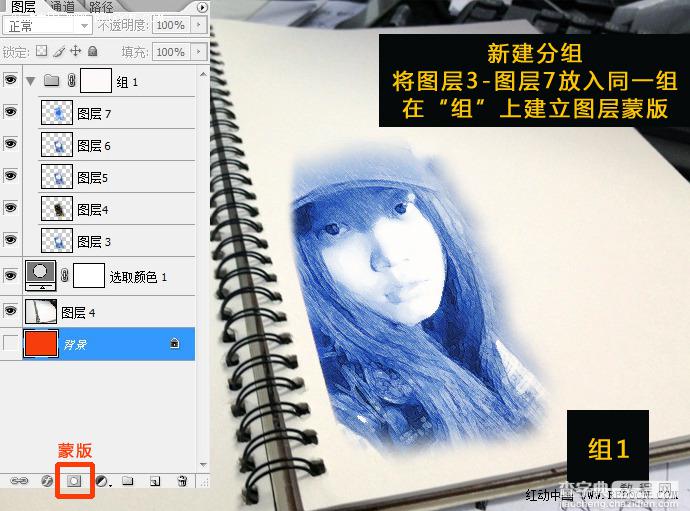The height and width of the screenshot is (511, 690).
Task: Hide layer 图层5
Action: 11,176
